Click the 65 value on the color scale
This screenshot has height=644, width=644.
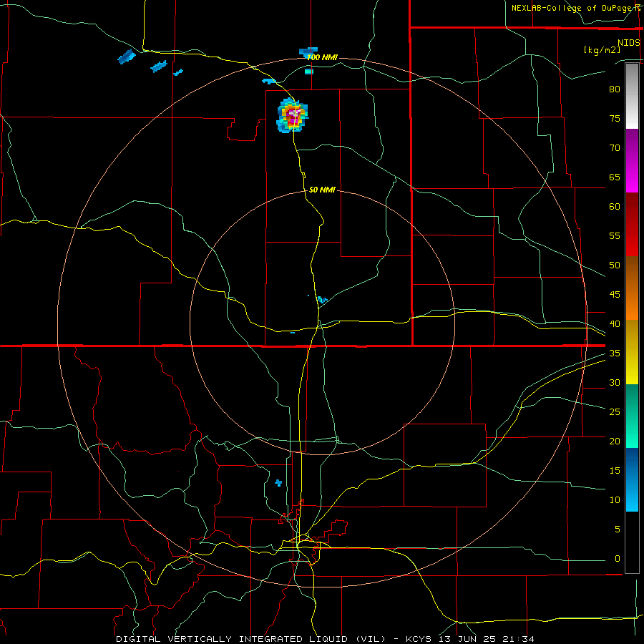[x=615, y=177]
